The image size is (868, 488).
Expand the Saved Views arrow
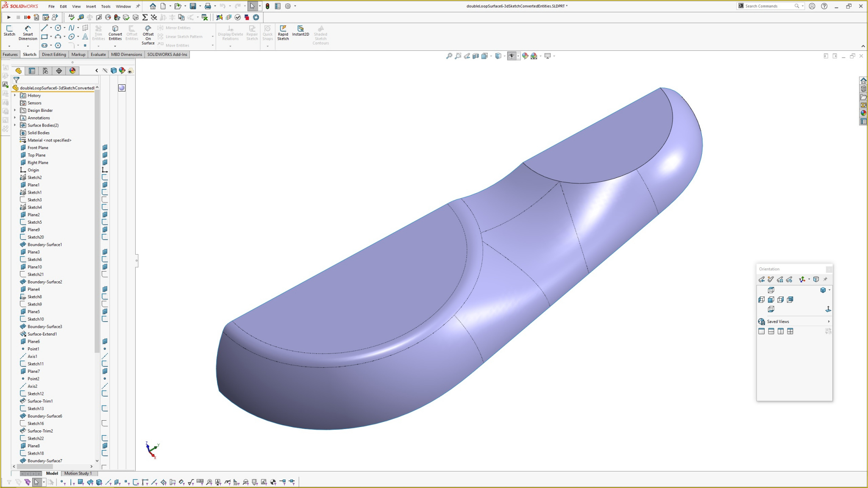[x=829, y=322]
